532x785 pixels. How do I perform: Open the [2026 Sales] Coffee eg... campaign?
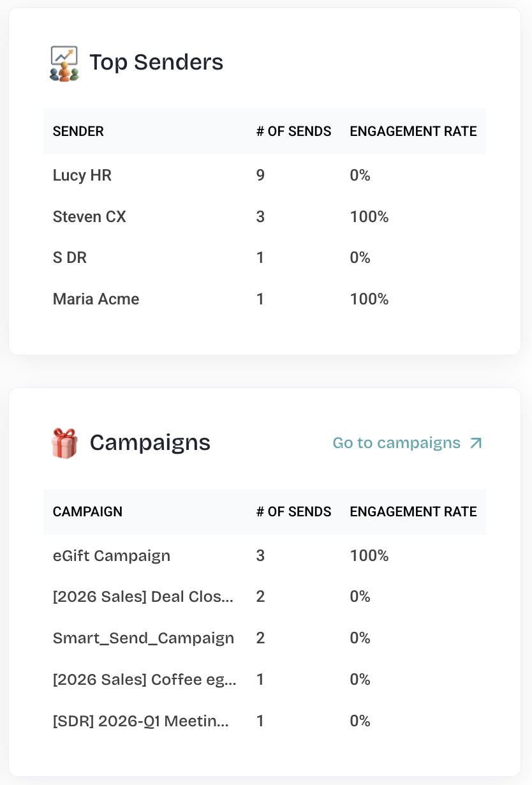[265, 680]
